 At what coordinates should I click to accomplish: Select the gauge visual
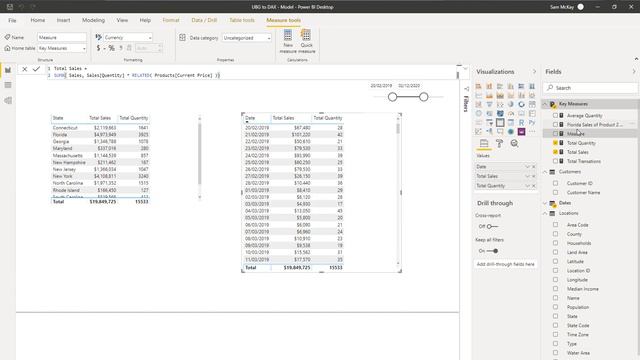pyautogui.click(x=511, y=113)
